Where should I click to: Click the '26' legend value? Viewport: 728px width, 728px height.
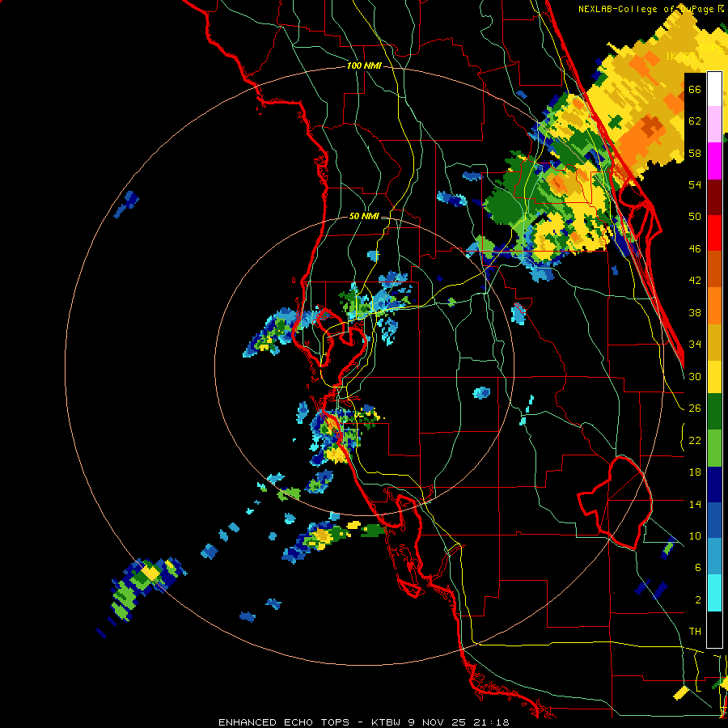[x=695, y=408]
